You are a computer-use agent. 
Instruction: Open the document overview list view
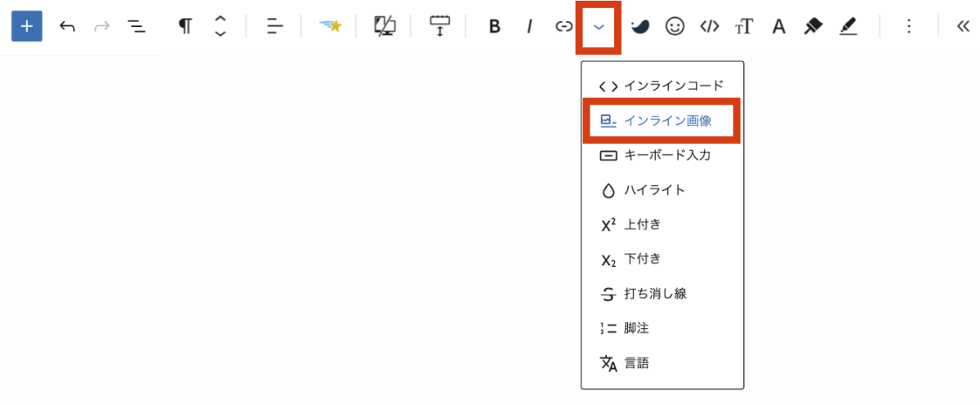pos(136,27)
